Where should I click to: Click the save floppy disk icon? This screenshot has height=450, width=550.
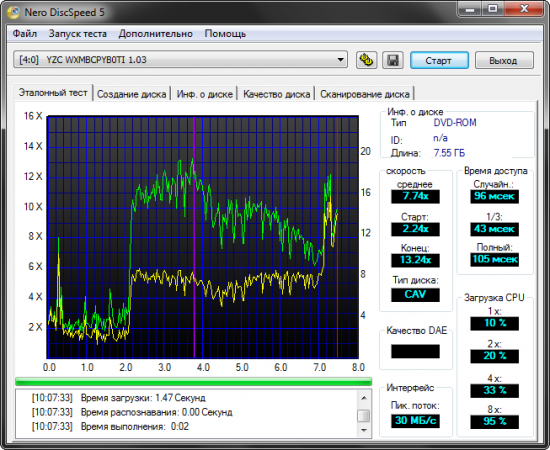point(393,60)
